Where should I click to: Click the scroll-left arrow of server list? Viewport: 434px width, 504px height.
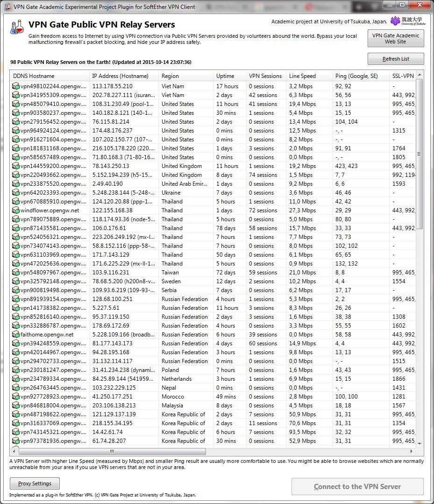pyautogui.click(x=14, y=451)
